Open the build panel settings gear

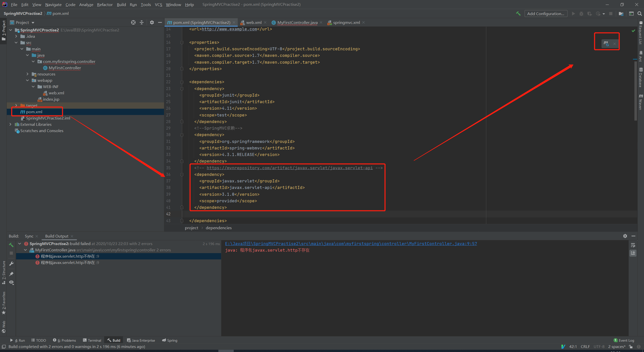point(625,236)
